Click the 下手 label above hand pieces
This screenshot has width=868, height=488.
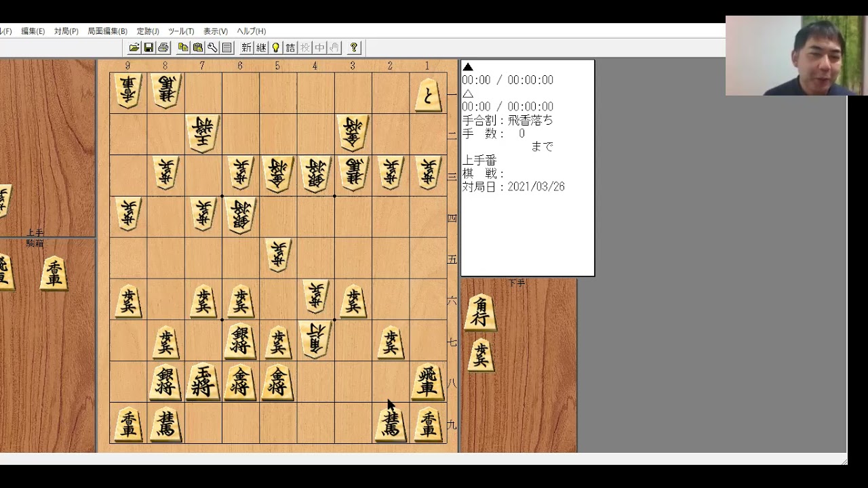coord(517,283)
